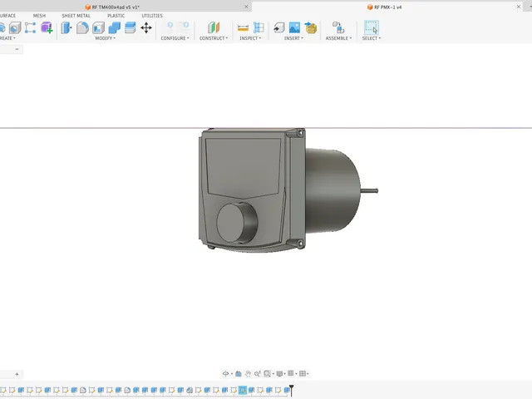532x399 pixels.
Task: Select the Measure tool
Action: click(243, 27)
